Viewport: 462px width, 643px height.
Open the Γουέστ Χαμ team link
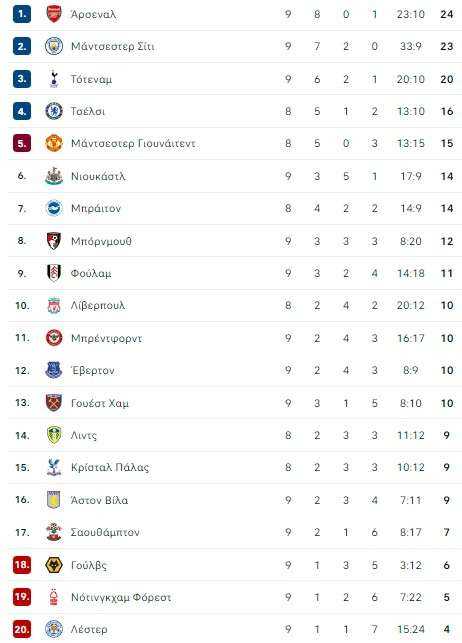(x=100, y=403)
